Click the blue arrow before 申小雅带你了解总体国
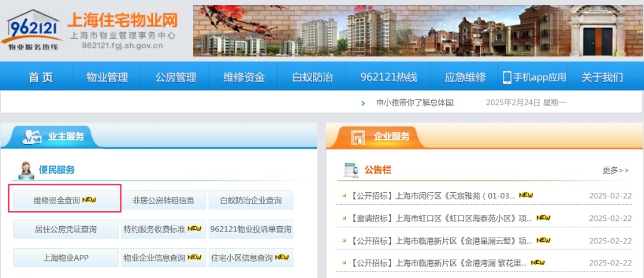Screen dimensions: 644x278 pyautogui.click(x=363, y=104)
